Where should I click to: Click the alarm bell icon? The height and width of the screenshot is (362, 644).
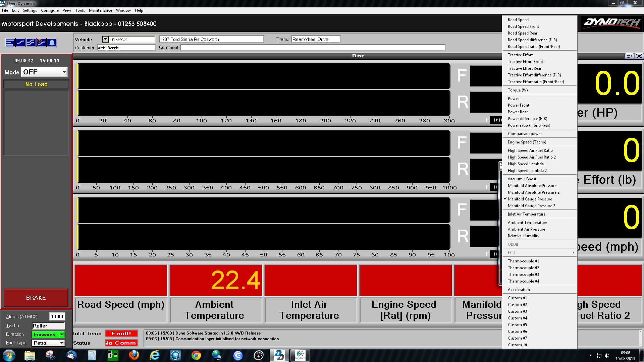(52, 43)
